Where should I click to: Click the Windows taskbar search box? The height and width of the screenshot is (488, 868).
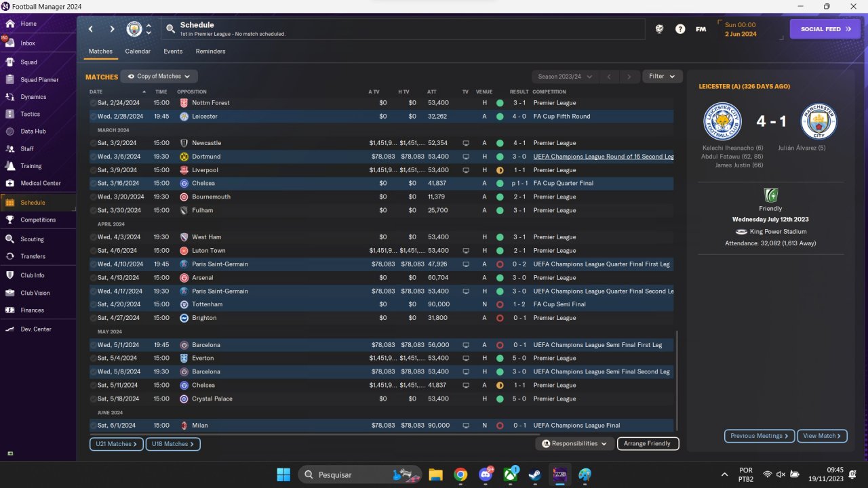point(359,474)
